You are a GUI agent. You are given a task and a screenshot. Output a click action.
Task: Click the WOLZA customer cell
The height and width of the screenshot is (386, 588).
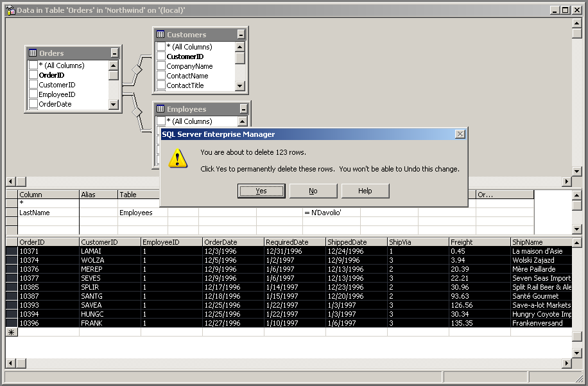(110, 260)
